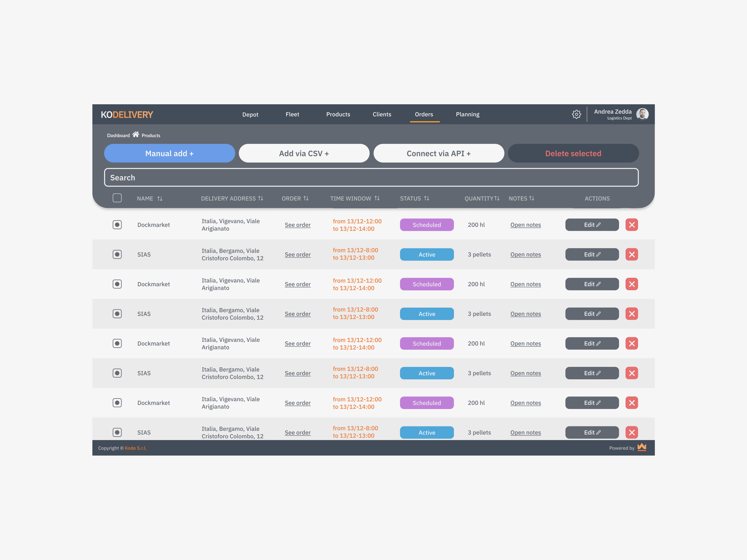747x560 pixels.
Task: Click Connect via API + button
Action: [x=439, y=153]
